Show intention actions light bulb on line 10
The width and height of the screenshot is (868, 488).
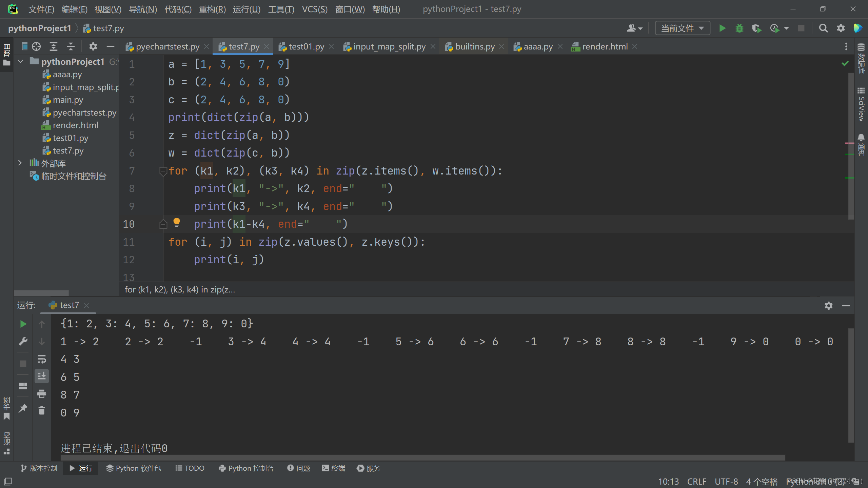[x=176, y=222]
